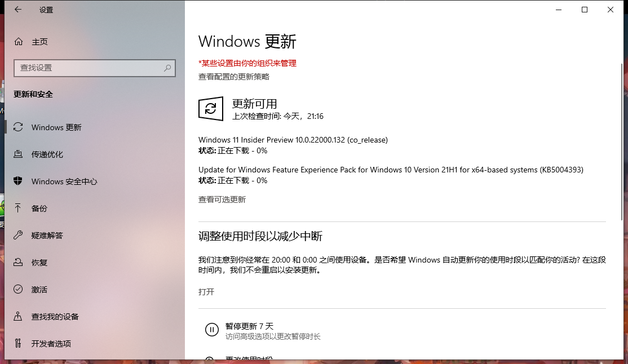The image size is (628, 364).
Task: Open 查看可选更新 link
Action: point(222,199)
